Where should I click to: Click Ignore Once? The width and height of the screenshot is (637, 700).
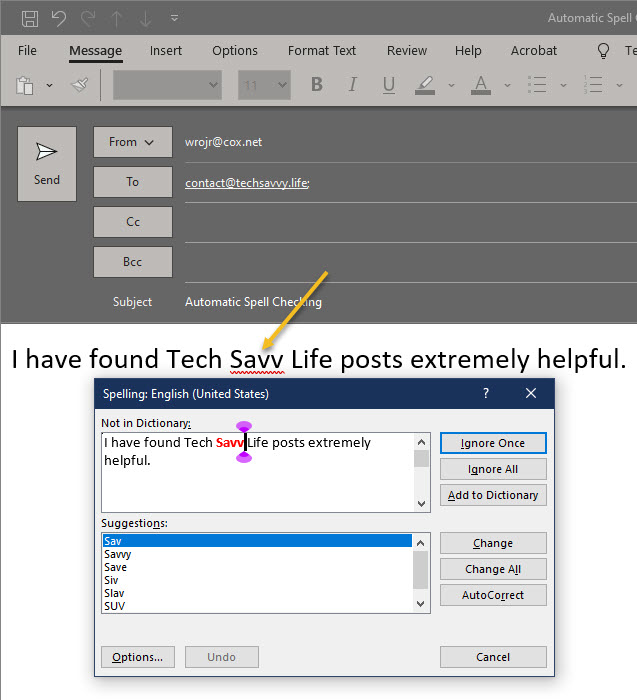coord(493,443)
